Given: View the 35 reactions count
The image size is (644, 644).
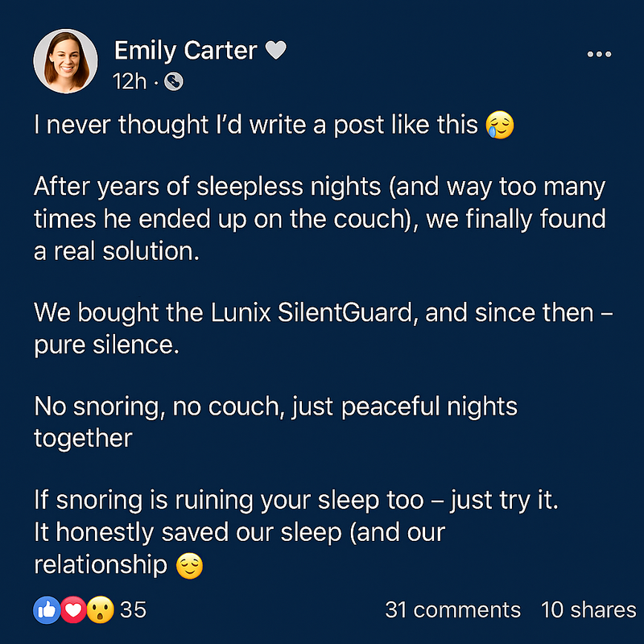Looking at the screenshot, I should pos(133,610).
